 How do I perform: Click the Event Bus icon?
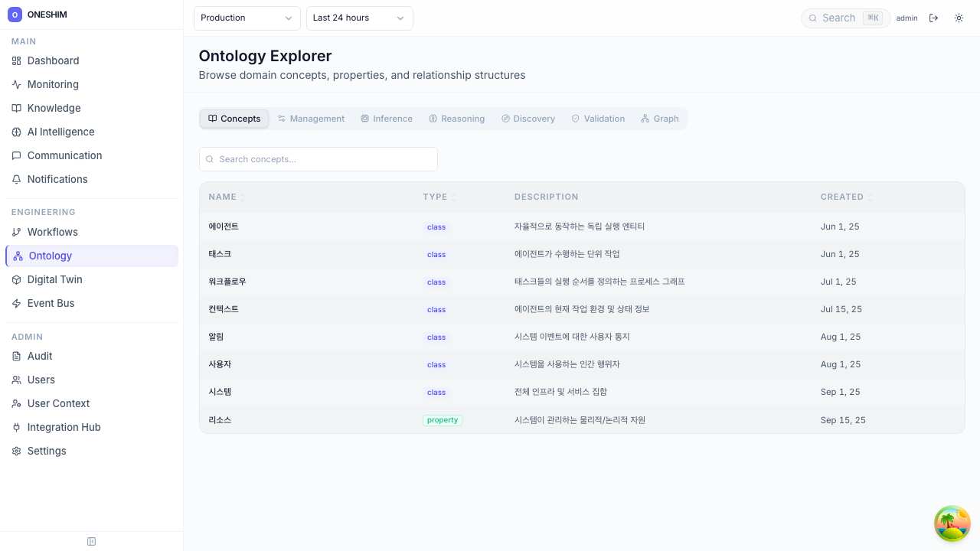click(x=16, y=303)
